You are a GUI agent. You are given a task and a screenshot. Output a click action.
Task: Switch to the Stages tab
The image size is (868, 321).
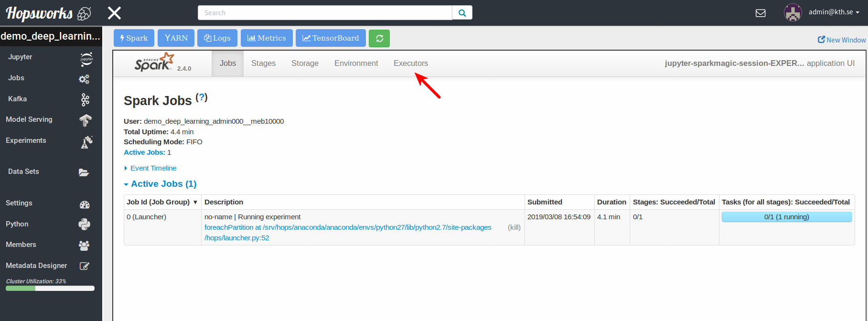click(x=263, y=63)
